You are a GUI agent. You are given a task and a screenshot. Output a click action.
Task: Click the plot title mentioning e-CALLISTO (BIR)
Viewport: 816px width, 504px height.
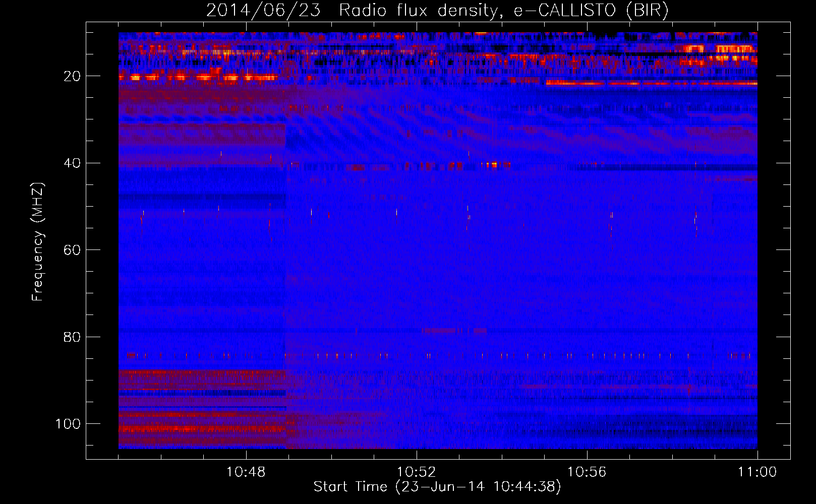click(x=437, y=11)
